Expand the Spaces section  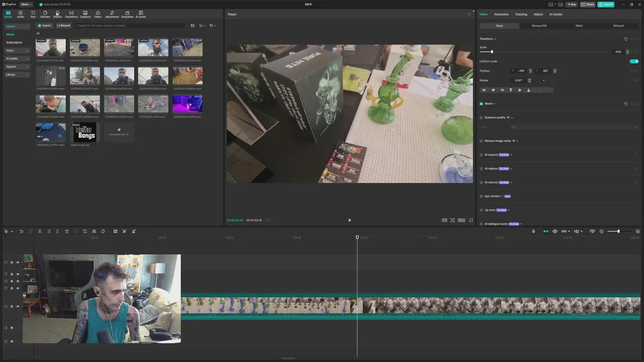pos(17,66)
